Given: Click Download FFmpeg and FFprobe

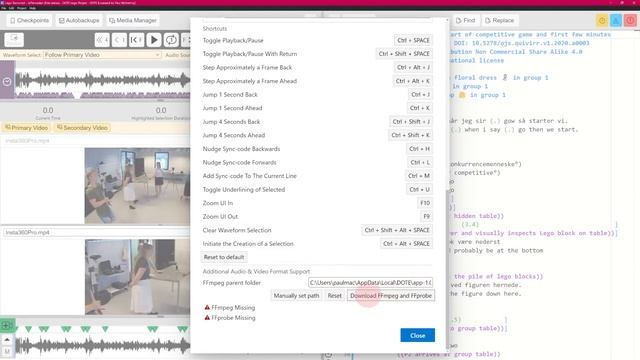Looking at the screenshot, I should (391, 296).
